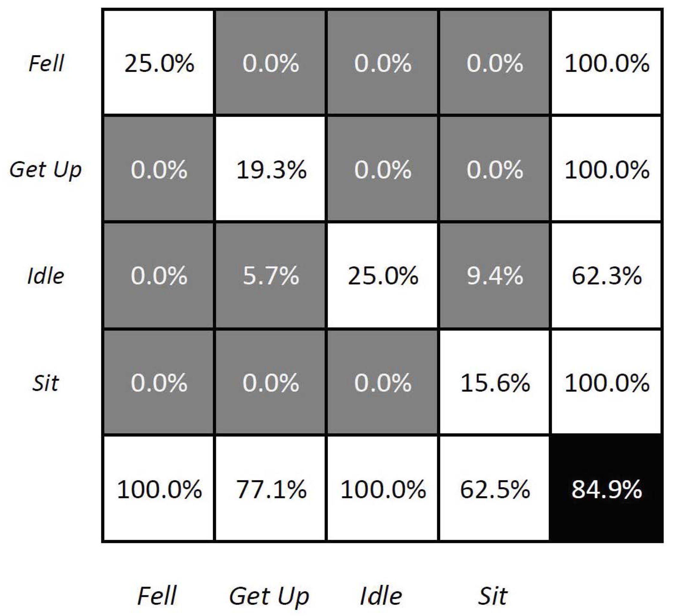This screenshot has width=674, height=616.
Task: Click the 19.3% Get Up diagonal cell
Action: pyautogui.click(x=270, y=170)
